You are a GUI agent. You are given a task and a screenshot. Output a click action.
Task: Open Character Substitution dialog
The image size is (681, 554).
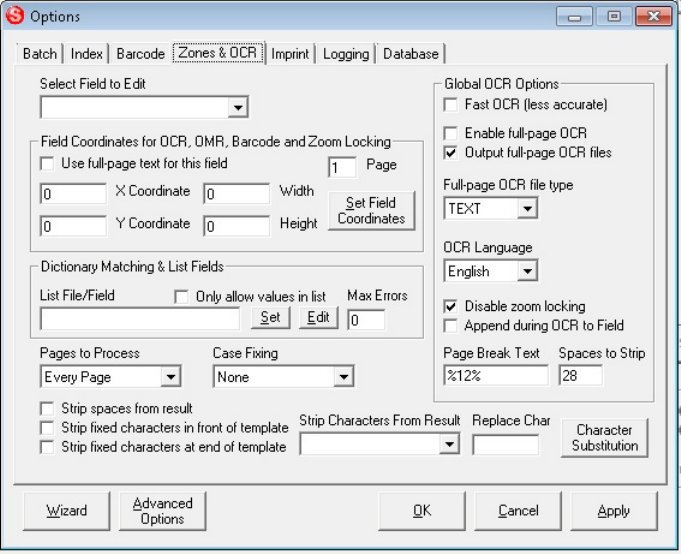(x=605, y=438)
